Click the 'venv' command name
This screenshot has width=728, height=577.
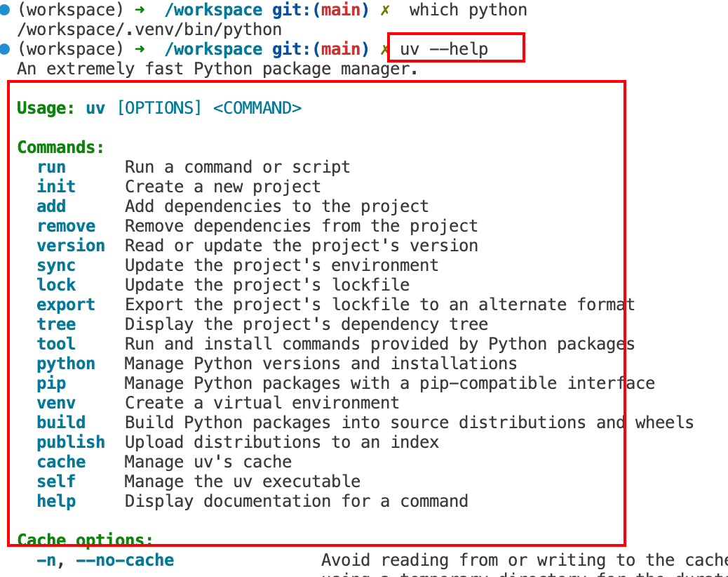(x=56, y=403)
